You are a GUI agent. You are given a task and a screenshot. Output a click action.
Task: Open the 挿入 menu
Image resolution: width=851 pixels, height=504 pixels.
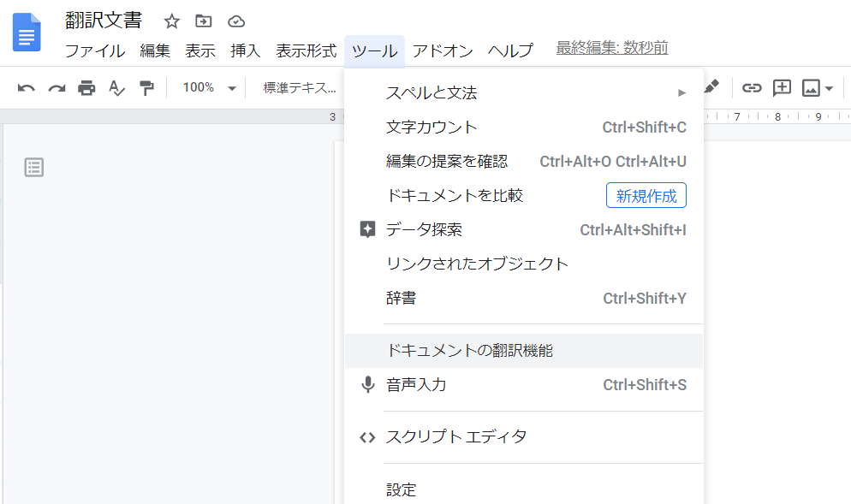[246, 51]
